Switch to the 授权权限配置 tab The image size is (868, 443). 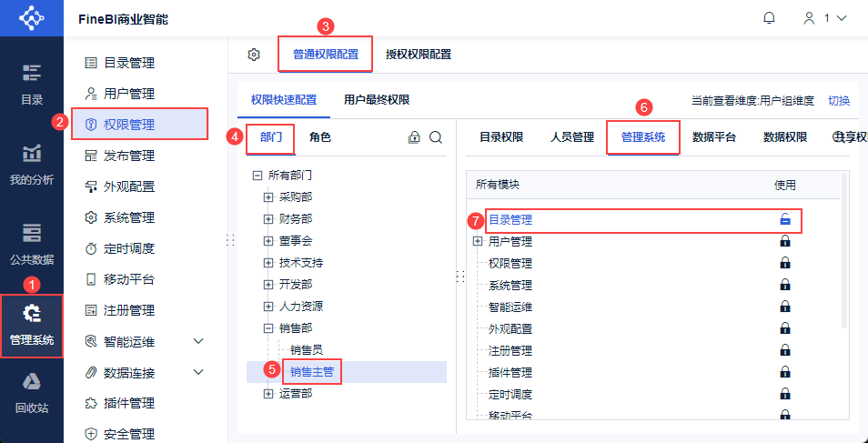419,55
